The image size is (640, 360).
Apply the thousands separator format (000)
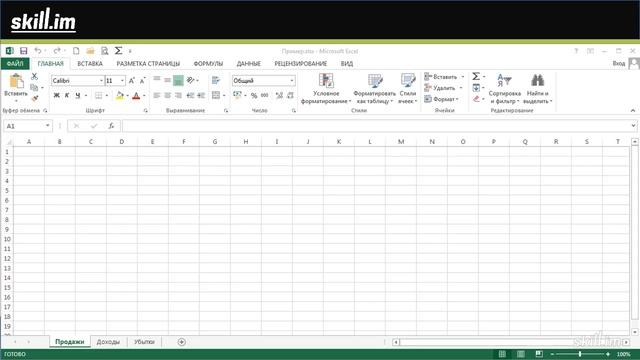click(x=264, y=95)
